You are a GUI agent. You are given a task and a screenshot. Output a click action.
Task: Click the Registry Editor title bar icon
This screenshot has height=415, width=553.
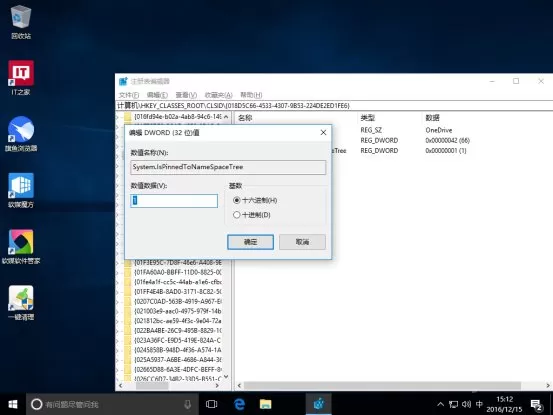pos(123,81)
